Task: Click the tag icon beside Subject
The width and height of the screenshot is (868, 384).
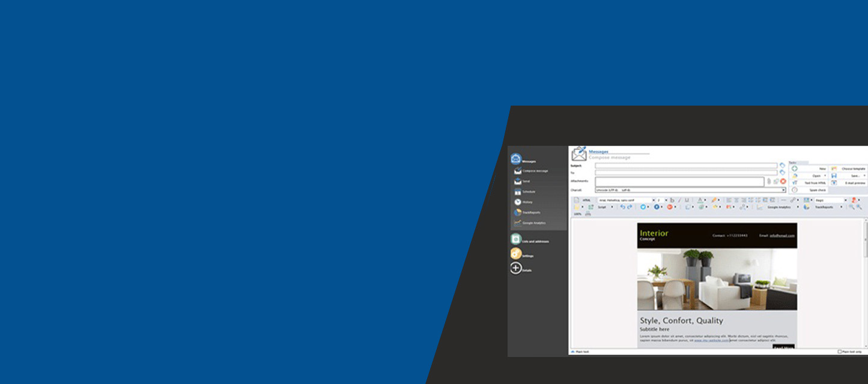Action: tap(782, 165)
